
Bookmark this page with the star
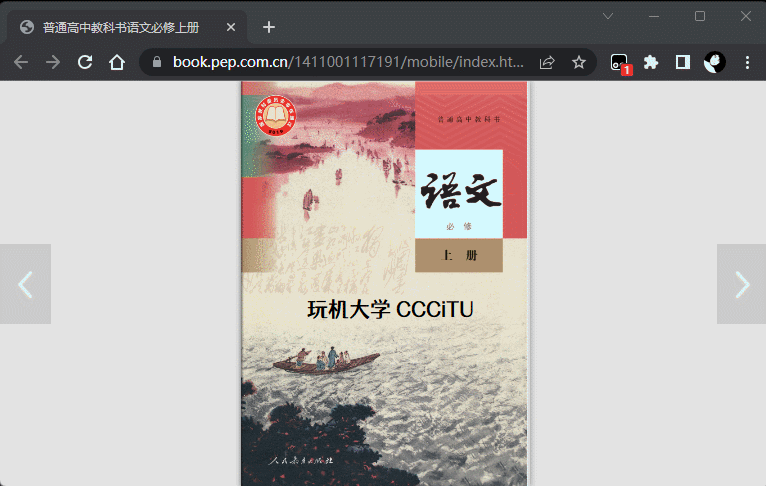pyautogui.click(x=579, y=62)
